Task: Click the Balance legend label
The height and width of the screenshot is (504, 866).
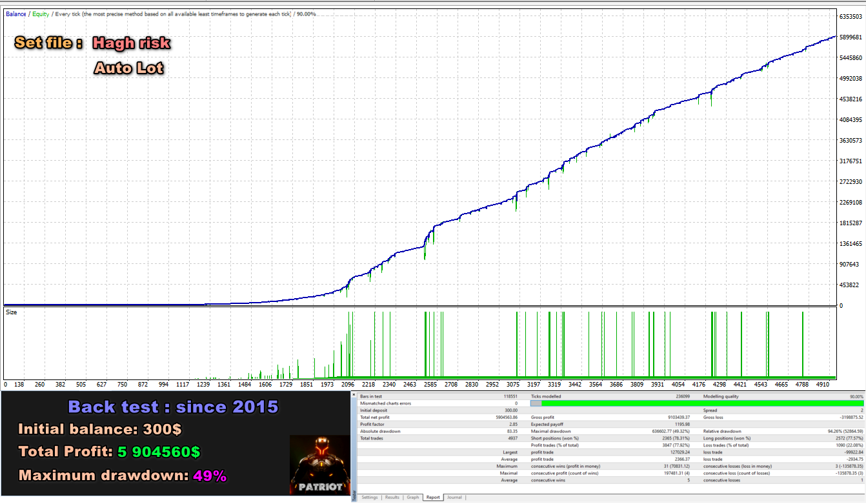Action: (x=16, y=14)
